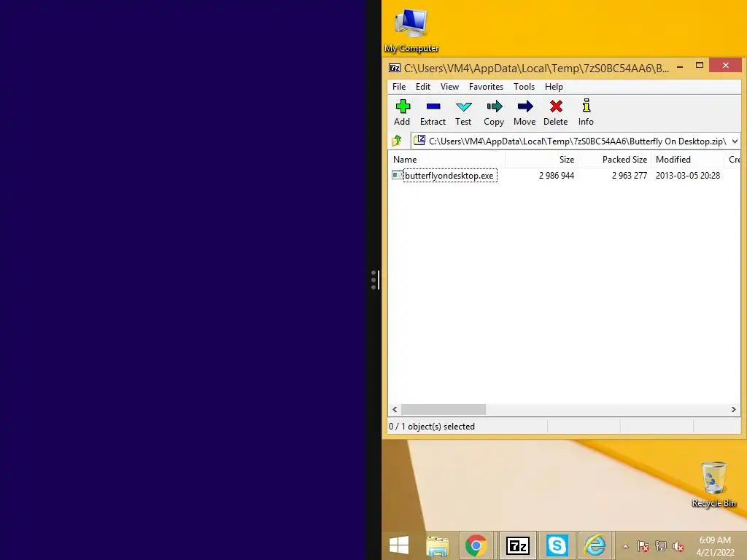Run the Test archive tool
This screenshot has height=560, width=747.
click(463, 112)
